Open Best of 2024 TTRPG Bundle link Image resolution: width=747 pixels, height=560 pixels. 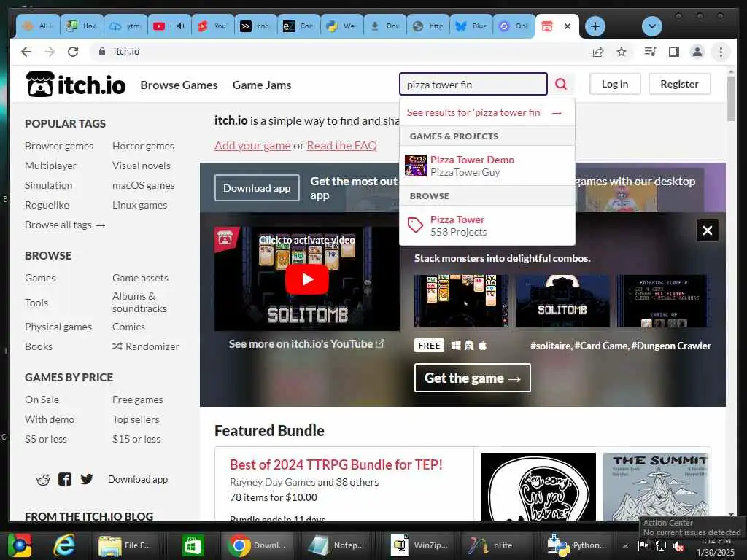click(336, 464)
